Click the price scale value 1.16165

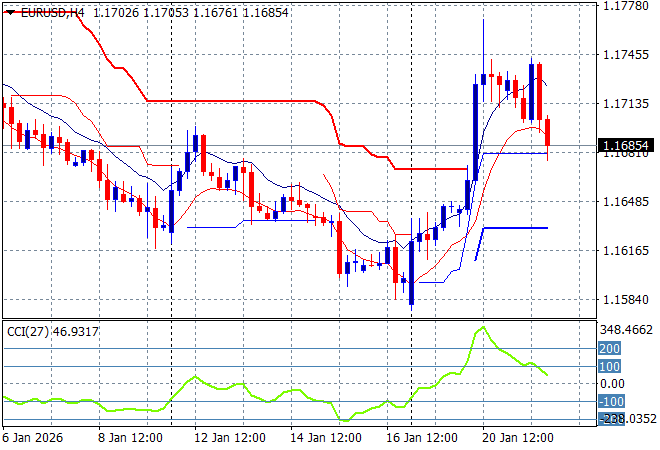(x=625, y=250)
